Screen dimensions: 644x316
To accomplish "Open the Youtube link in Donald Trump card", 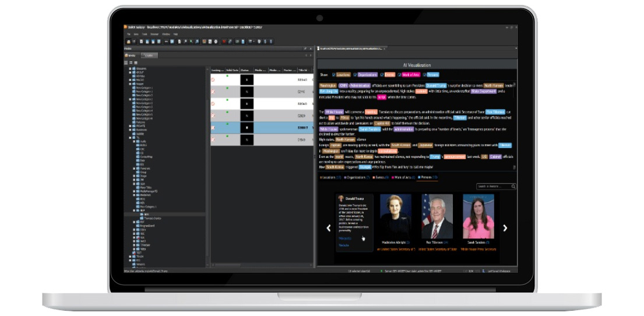I will pyautogui.click(x=344, y=245).
